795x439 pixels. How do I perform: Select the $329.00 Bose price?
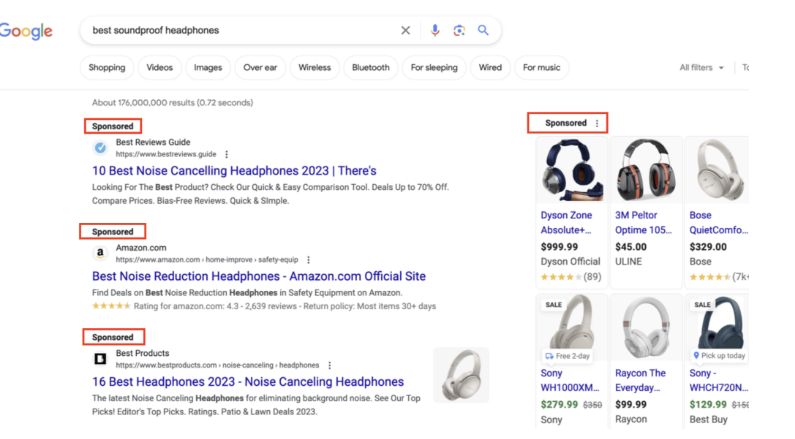[708, 247]
